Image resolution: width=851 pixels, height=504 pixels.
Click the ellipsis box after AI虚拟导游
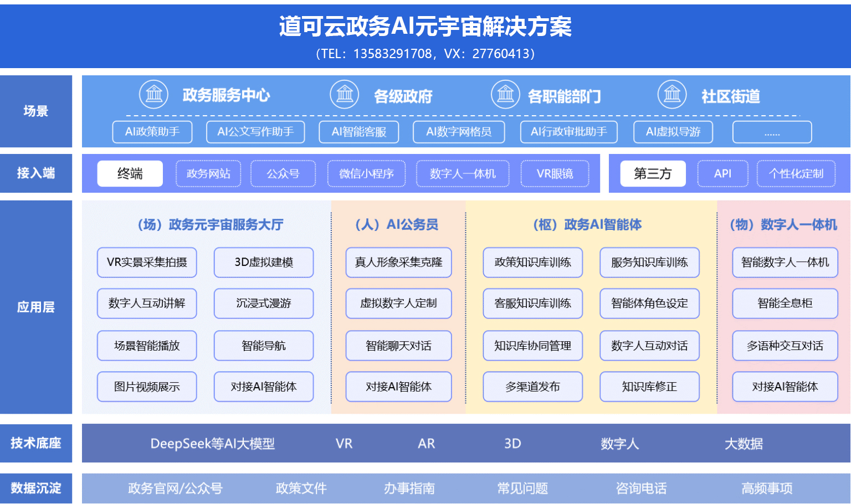click(772, 132)
